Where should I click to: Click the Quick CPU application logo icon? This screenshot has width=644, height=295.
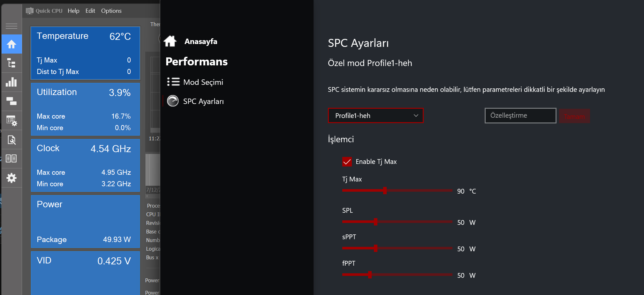(30, 11)
